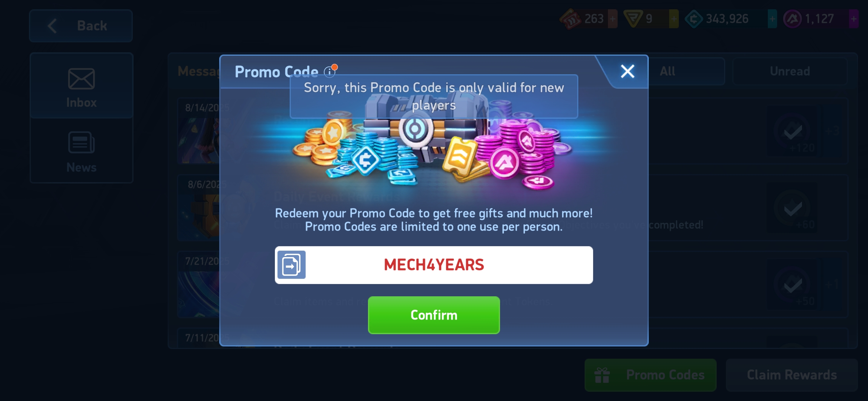This screenshot has height=401, width=868.
Task: Click the promo code input field
Action: pyautogui.click(x=434, y=265)
